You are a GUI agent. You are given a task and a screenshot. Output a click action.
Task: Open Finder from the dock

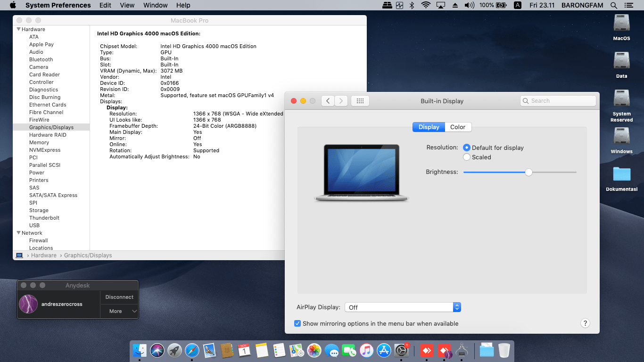pos(140,350)
